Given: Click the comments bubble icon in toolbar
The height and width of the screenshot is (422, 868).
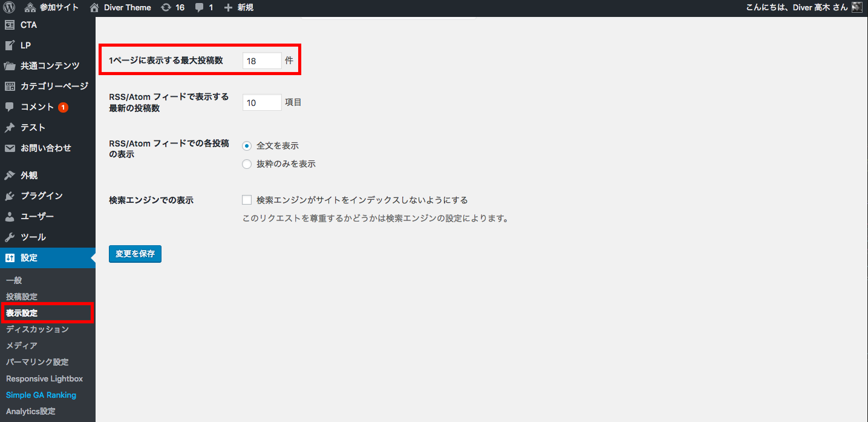Looking at the screenshot, I should pyautogui.click(x=199, y=8).
